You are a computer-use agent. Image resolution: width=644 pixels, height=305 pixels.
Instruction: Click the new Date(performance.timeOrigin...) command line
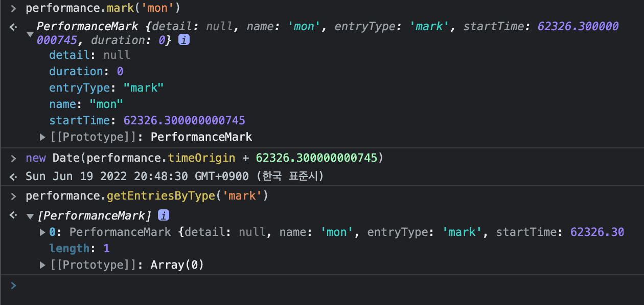pyautogui.click(x=204, y=158)
